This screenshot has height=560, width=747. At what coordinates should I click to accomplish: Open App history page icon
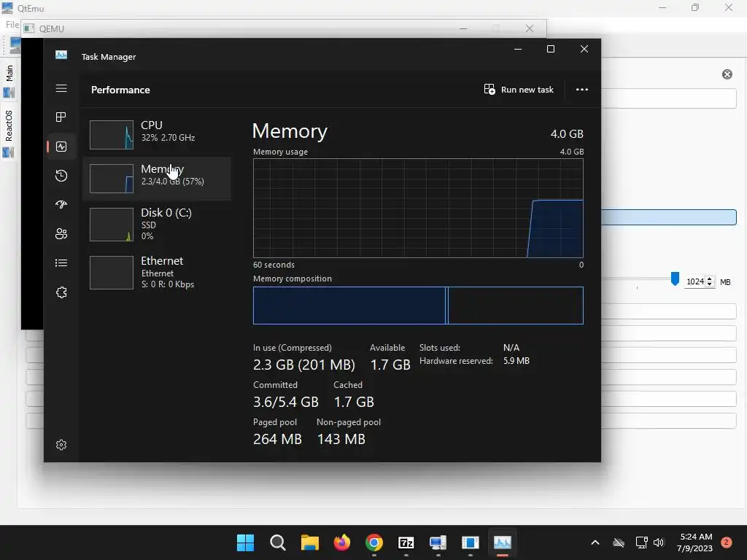tap(61, 176)
